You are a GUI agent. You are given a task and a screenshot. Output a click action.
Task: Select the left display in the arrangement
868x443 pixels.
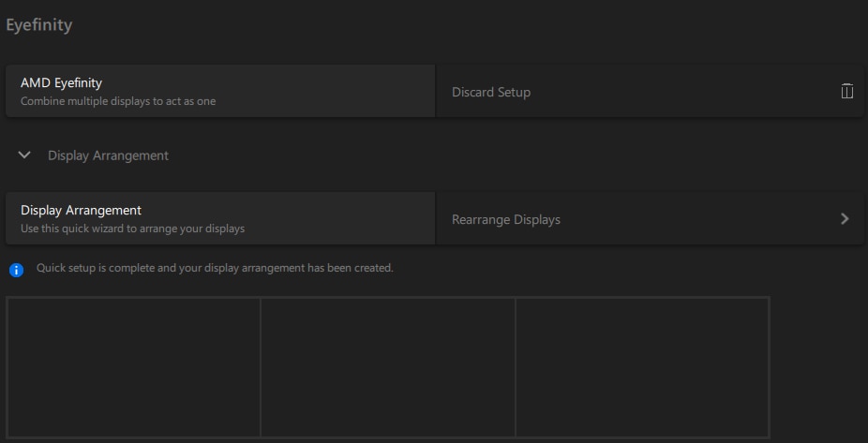coord(133,368)
